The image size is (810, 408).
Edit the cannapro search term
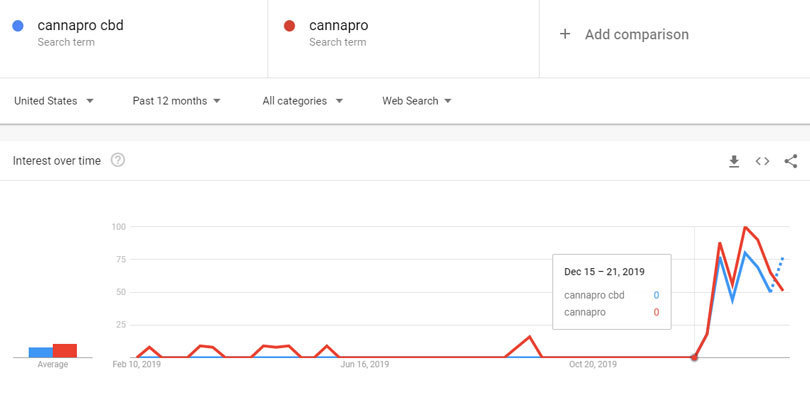[338, 25]
